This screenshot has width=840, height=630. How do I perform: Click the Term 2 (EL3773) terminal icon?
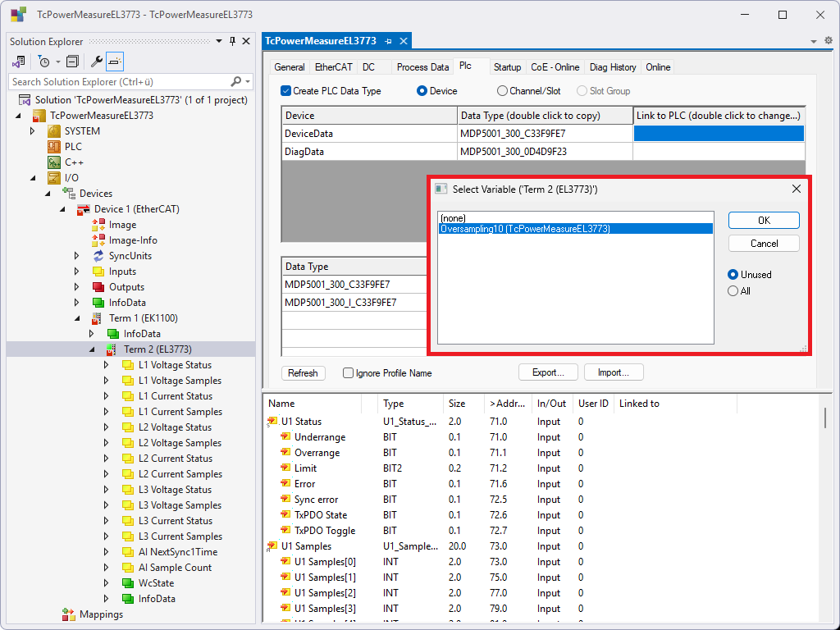(112, 349)
